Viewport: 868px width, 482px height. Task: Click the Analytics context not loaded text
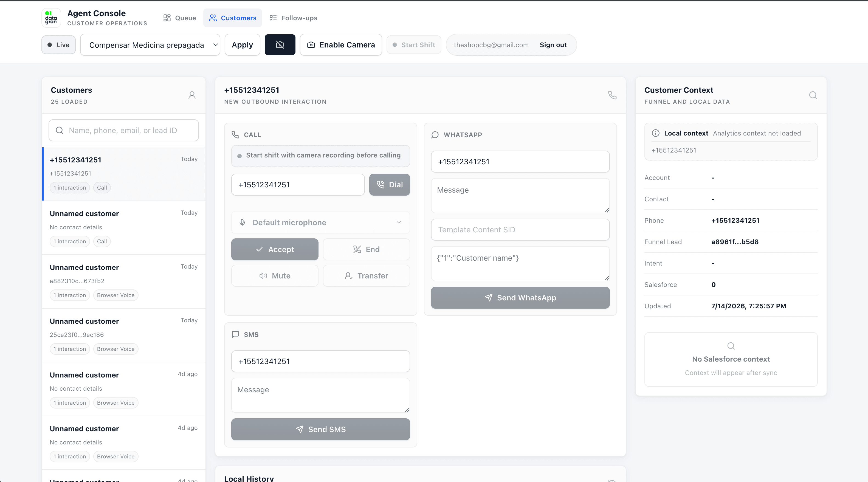(x=757, y=133)
